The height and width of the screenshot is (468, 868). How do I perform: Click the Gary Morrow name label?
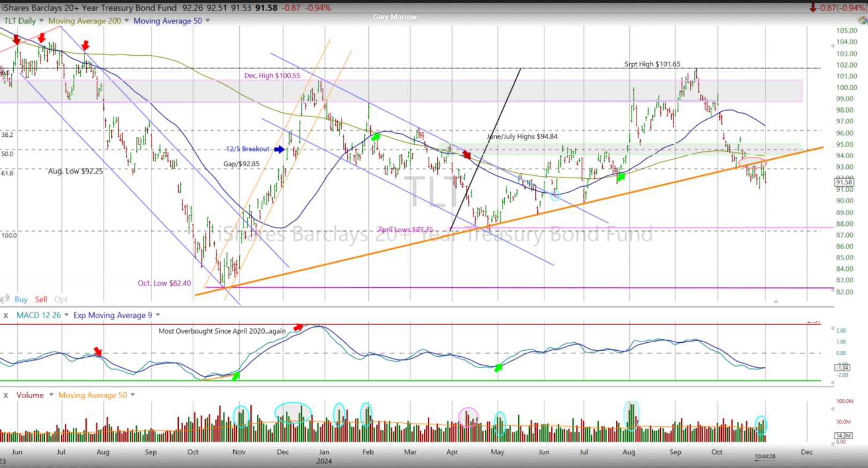click(395, 17)
